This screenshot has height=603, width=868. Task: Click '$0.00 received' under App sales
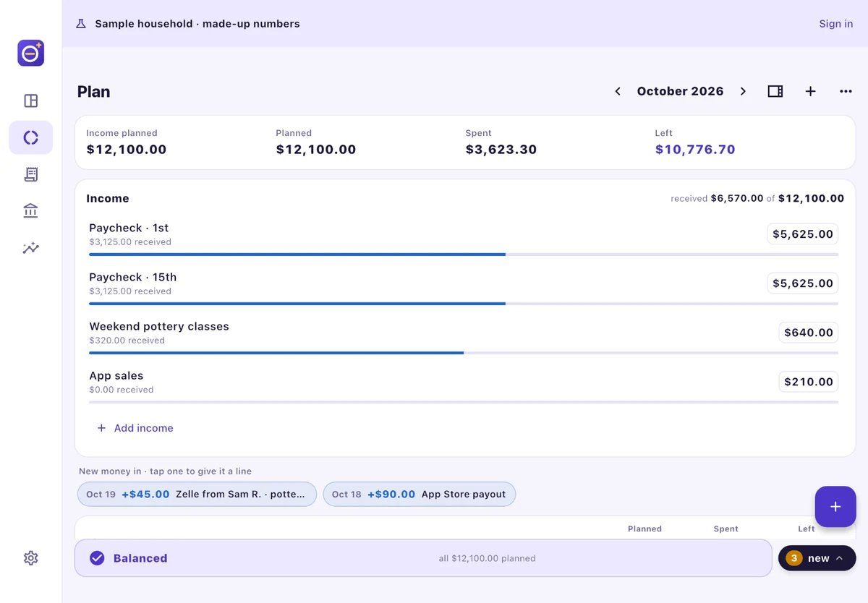(122, 390)
